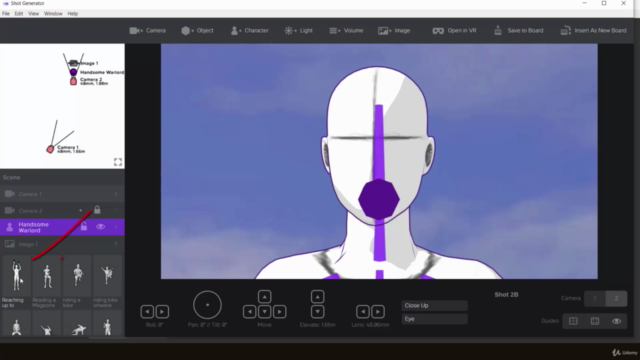This screenshot has width=640, height=360.
Task: Move the camera forward with up arrow
Action: point(264,297)
